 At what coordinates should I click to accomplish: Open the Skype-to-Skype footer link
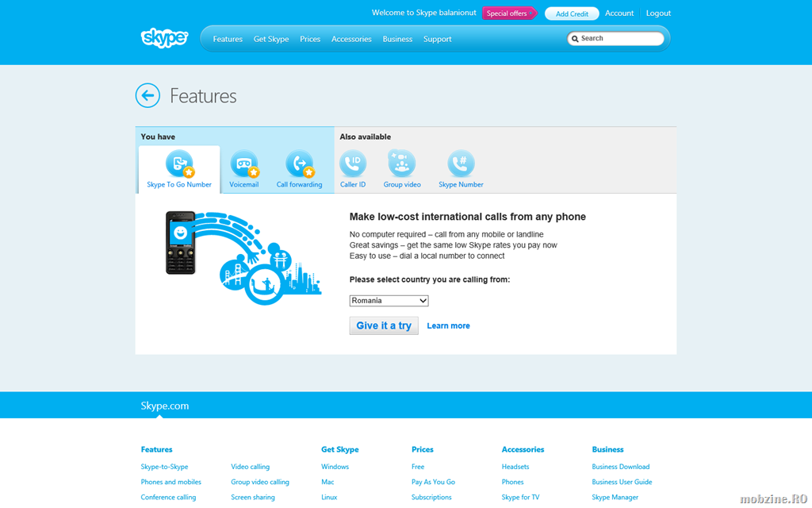pos(164,467)
